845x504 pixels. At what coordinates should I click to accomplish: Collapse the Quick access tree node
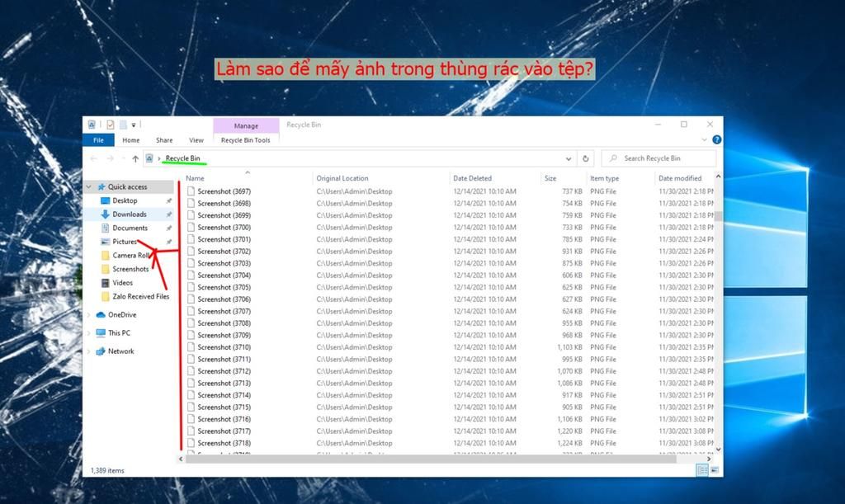89,187
